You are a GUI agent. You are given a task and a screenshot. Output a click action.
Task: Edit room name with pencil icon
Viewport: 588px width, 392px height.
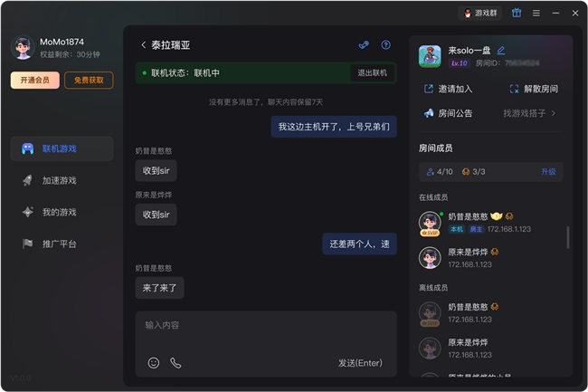pos(501,51)
